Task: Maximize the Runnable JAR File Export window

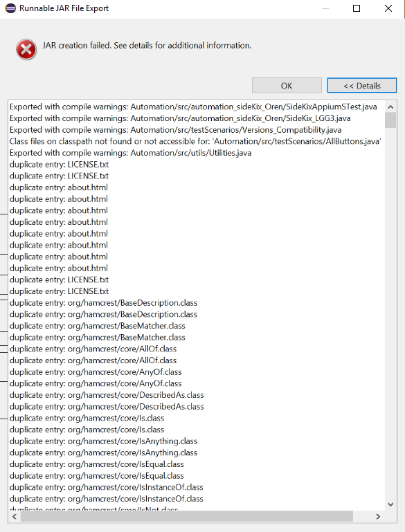Action: (x=357, y=8)
